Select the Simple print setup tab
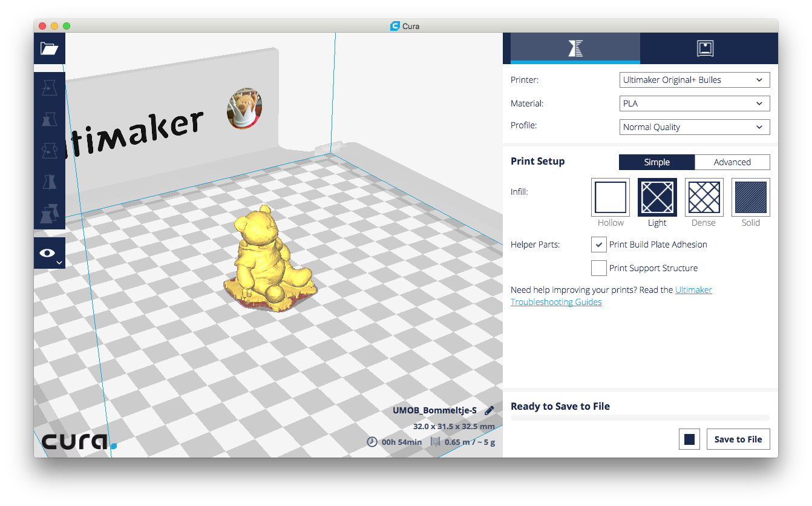This screenshot has width=812, height=506. pos(656,162)
